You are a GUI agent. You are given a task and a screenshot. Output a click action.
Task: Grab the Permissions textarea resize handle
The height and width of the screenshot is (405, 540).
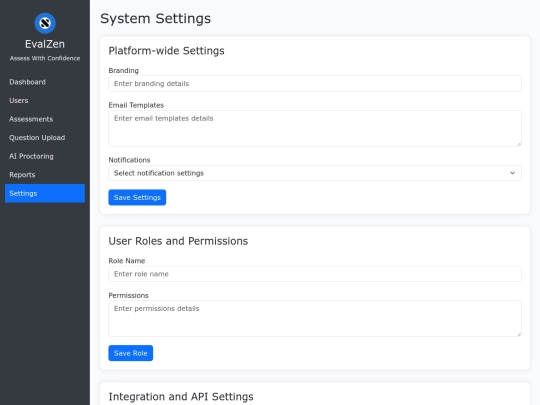click(519, 334)
